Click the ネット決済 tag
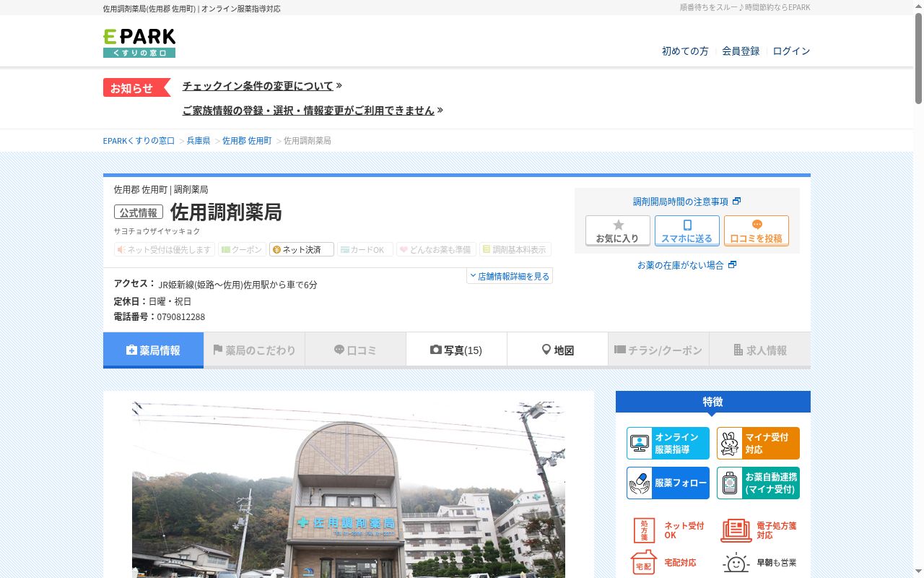This screenshot has width=924, height=578. pos(302,249)
